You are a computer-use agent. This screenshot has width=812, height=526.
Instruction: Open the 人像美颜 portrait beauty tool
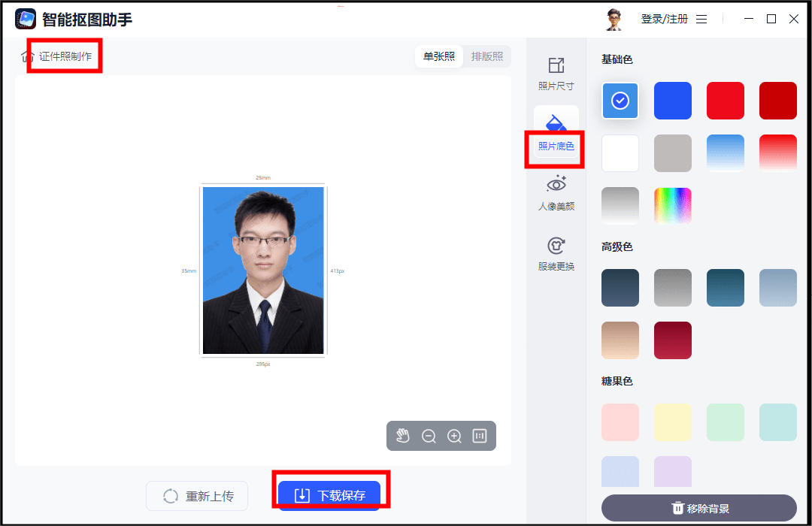click(556, 194)
